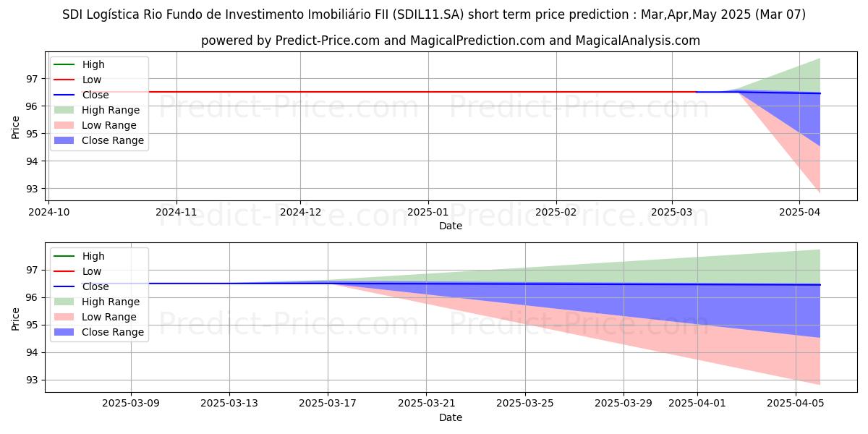
Task: Click the Price axis label of the top chart
Action: point(16,127)
